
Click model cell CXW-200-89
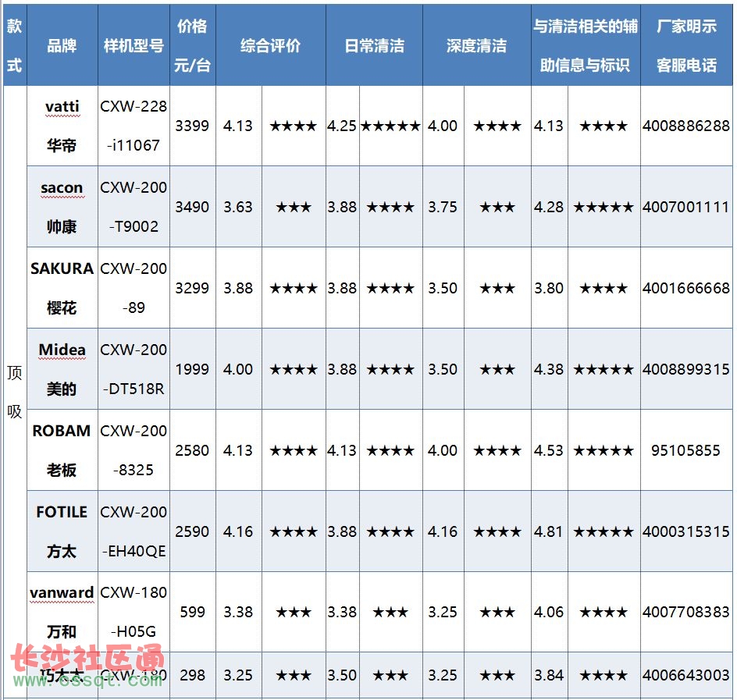click(x=134, y=287)
